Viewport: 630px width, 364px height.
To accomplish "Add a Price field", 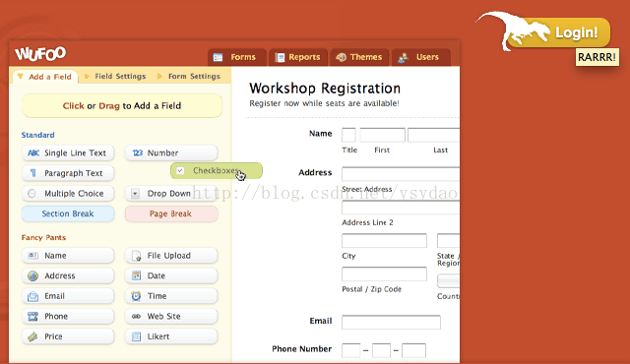I will tap(68, 336).
